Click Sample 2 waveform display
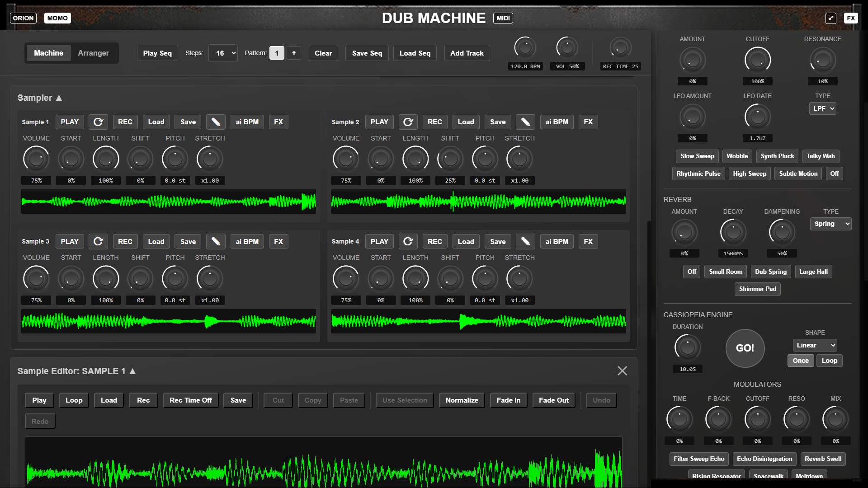Screen dimensions: 868x488 pos(478,202)
